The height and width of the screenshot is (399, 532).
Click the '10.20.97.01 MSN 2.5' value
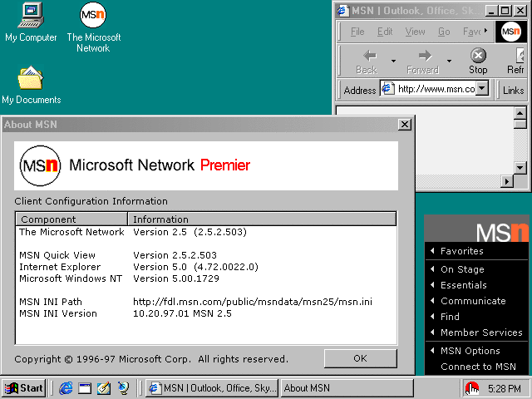[182, 313]
